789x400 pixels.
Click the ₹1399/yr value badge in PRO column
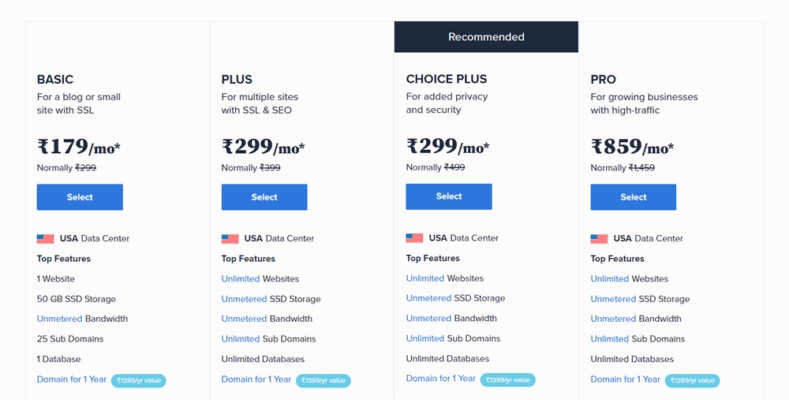tap(693, 380)
